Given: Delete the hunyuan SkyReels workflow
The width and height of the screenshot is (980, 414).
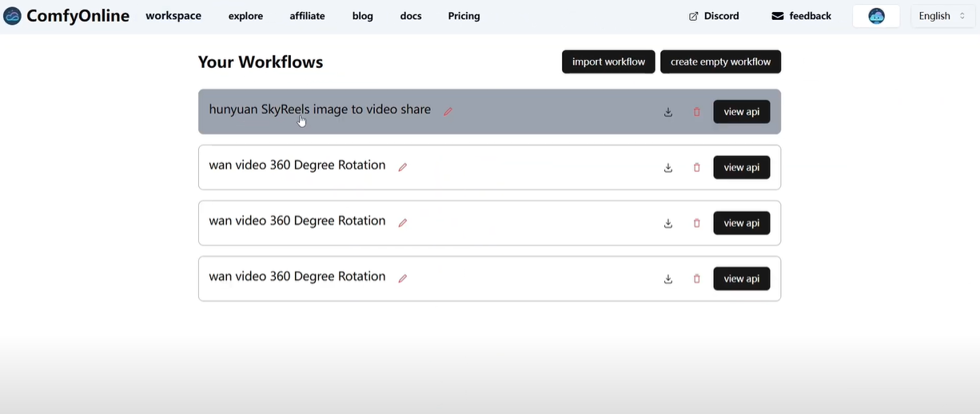Looking at the screenshot, I should pos(696,112).
